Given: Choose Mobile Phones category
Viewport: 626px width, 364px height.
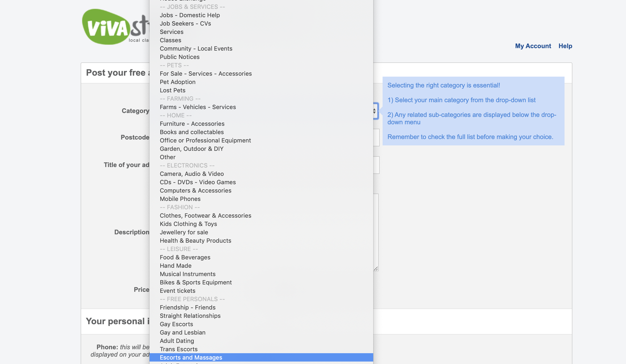Looking at the screenshot, I should click(180, 199).
